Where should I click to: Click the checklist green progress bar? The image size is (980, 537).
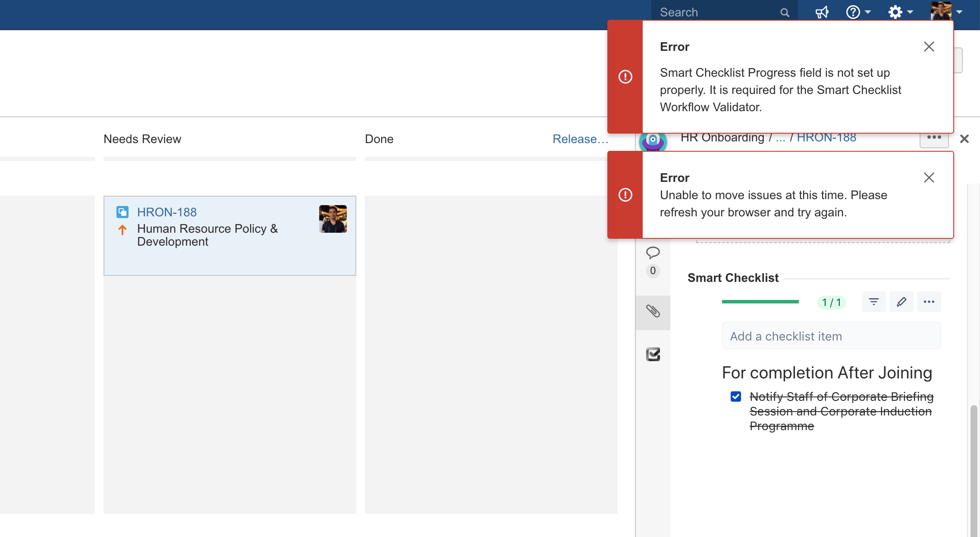click(x=760, y=302)
